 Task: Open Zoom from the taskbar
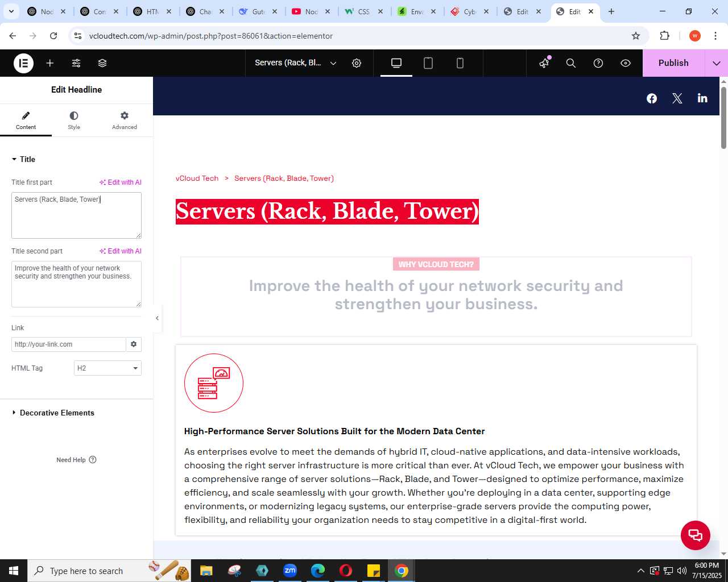pos(290,571)
